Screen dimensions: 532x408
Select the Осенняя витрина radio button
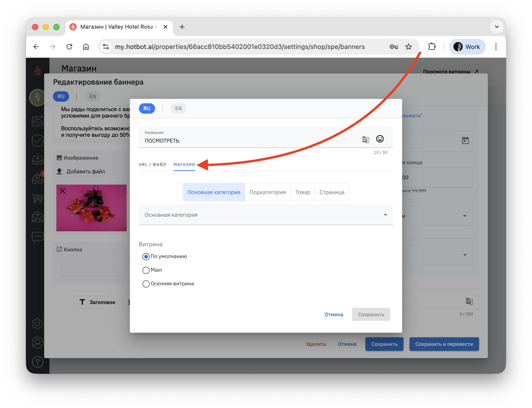[x=146, y=284]
